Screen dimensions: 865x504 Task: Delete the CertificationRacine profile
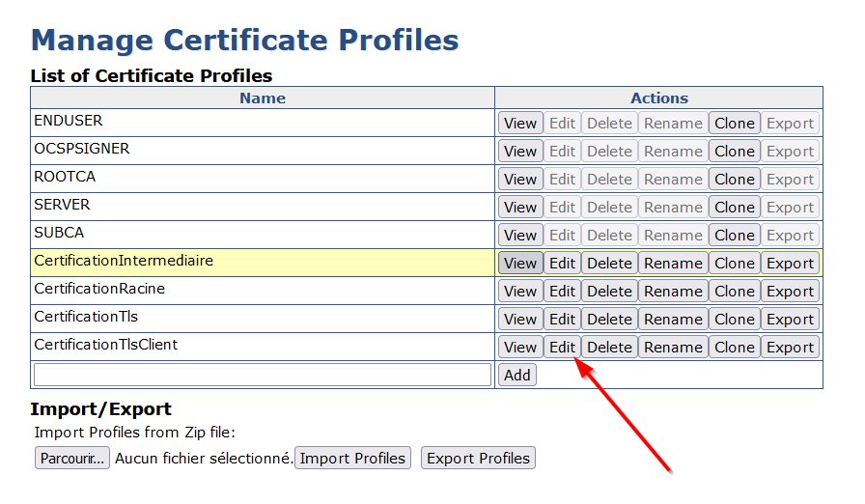(609, 291)
